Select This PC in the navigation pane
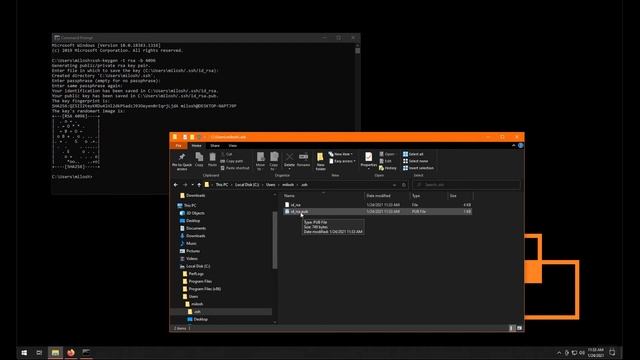 (187, 205)
